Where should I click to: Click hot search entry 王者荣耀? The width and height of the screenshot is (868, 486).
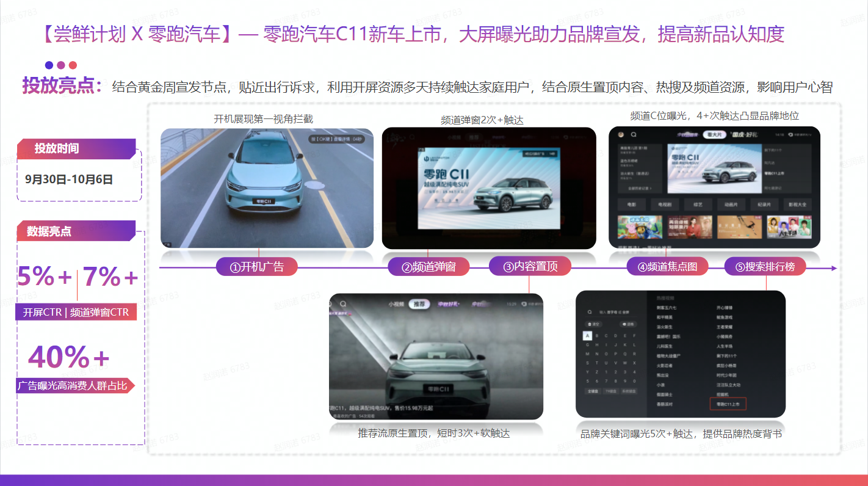point(725,327)
